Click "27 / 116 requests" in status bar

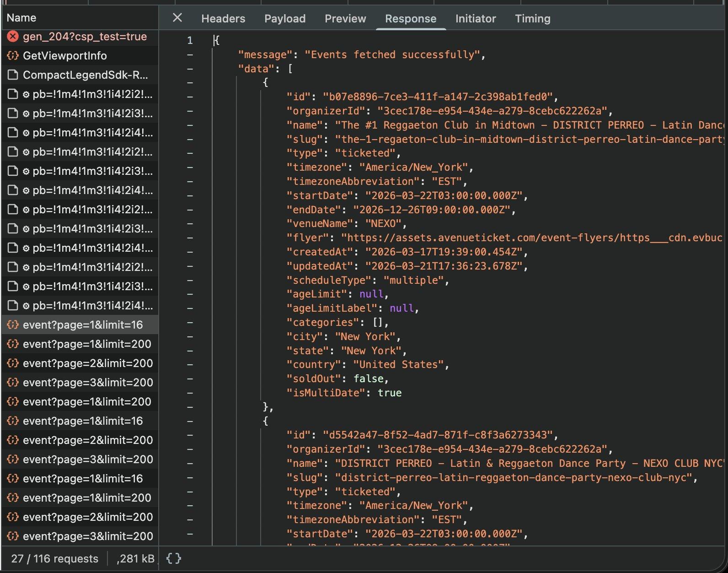pos(55,559)
